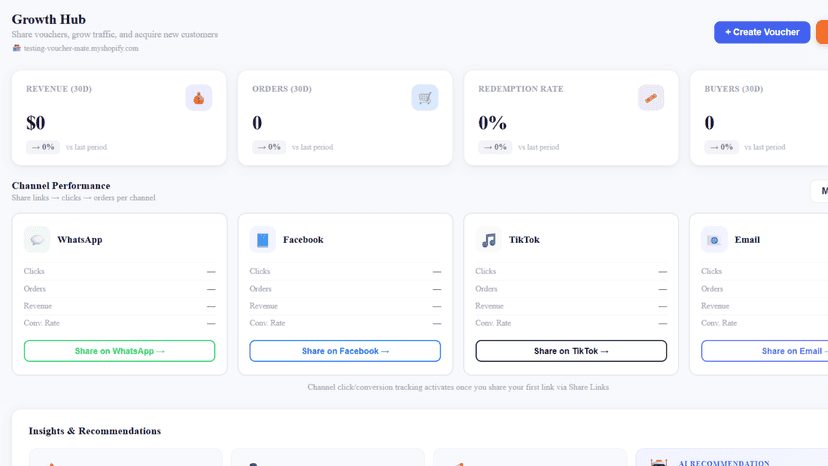The height and width of the screenshot is (466, 828).
Task: Click the 0% change badge on Buyers card
Action: click(721, 147)
